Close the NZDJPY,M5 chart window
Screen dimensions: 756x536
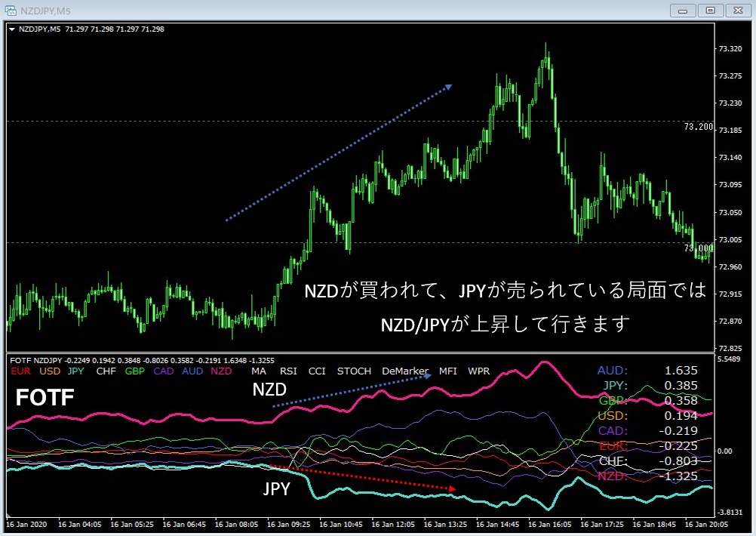point(738,11)
